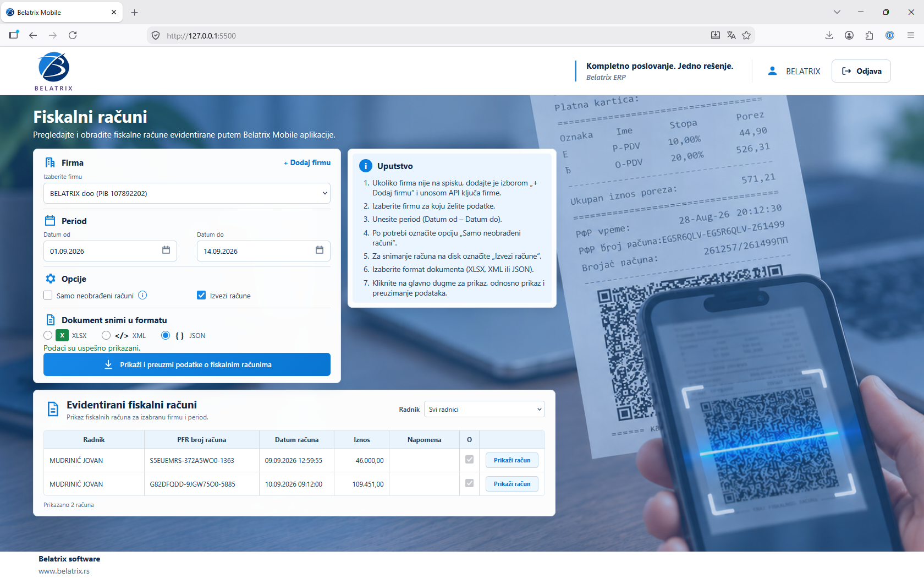924x578 pixels.
Task: Enable Samo neobrađeni računi checkbox
Action: (x=48, y=296)
